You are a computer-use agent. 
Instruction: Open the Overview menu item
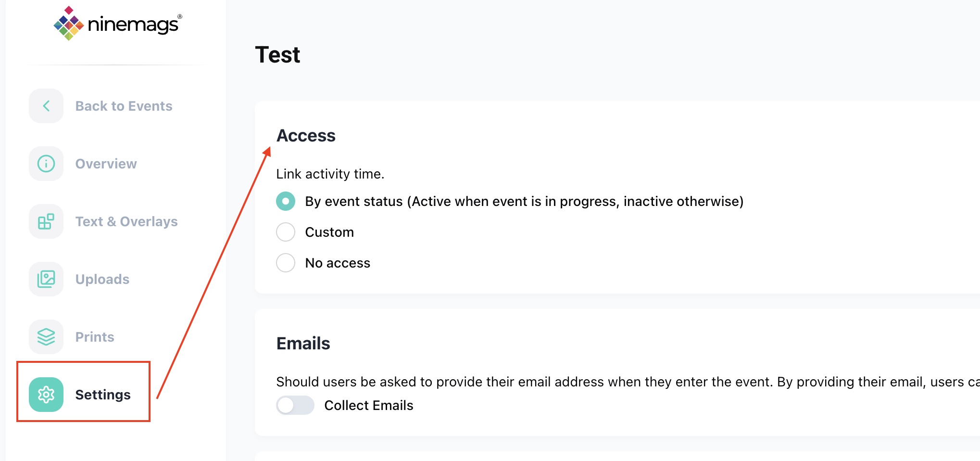106,164
